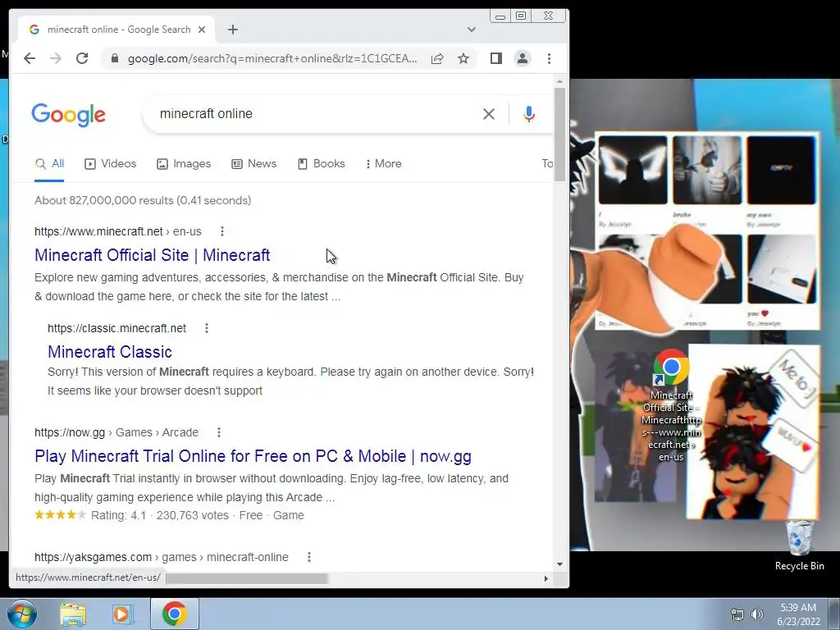Image resolution: width=840 pixels, height=630 pixels.
Task: View site information via lock icon
Action: tap(114, 58)
